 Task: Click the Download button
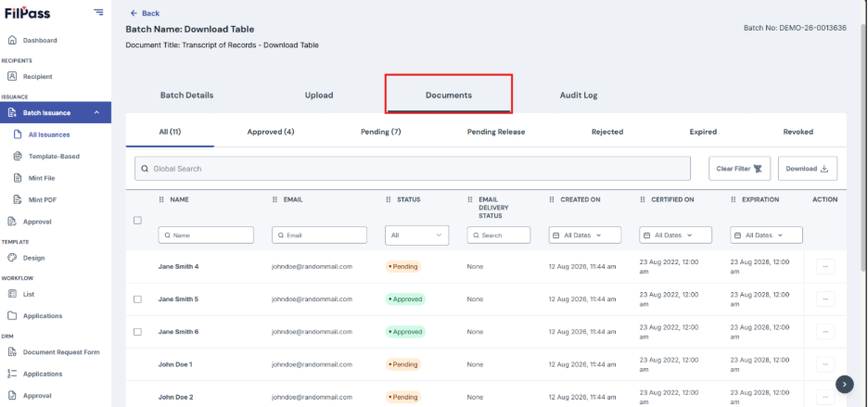pos(808,169)
